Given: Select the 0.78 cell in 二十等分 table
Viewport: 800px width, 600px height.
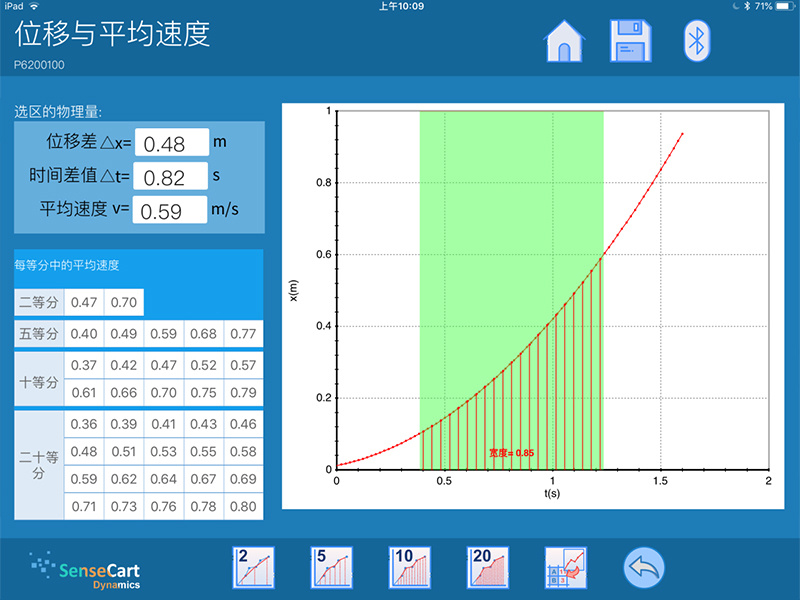Looking at the screenshot, I should [x=204, y=507].
